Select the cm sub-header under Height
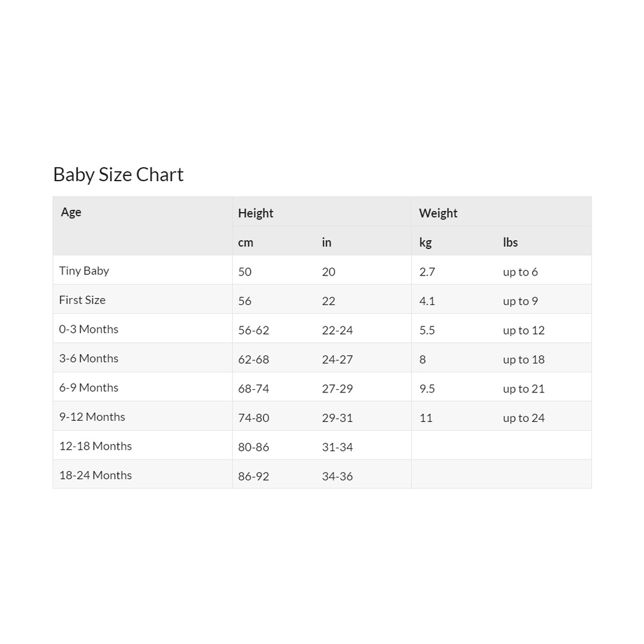This screenshot has height=644, width=644. (245, 242)
